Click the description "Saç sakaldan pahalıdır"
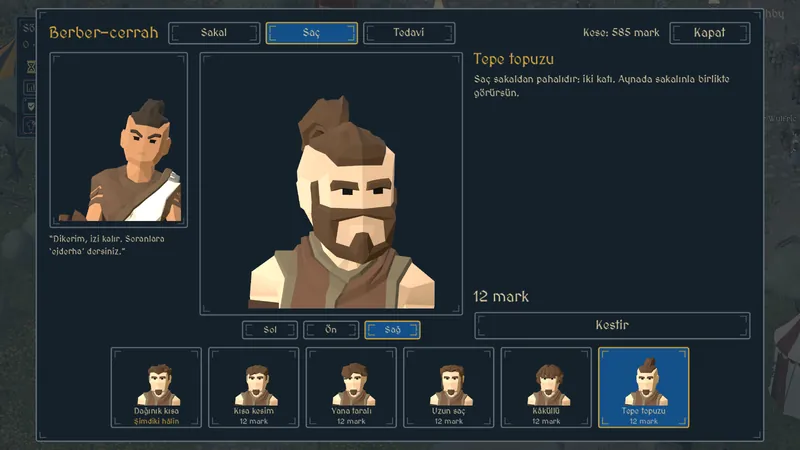 (602, 86)
